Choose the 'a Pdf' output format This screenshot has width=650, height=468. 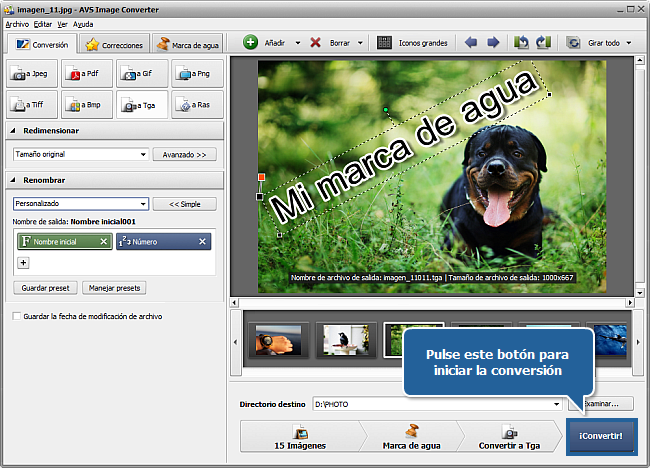pos(87,73)
